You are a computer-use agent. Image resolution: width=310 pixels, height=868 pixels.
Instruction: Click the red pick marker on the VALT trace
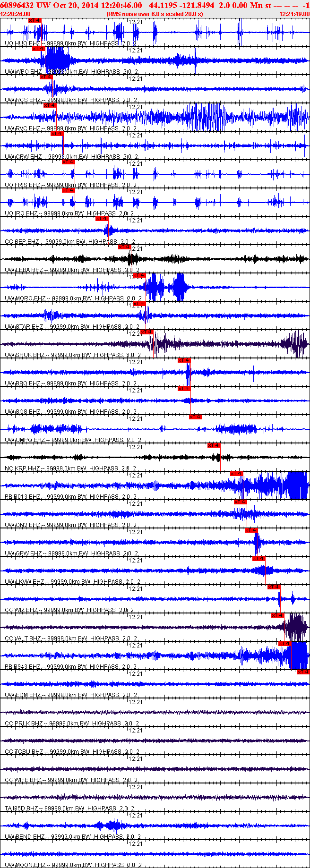[x=278, y=615]
